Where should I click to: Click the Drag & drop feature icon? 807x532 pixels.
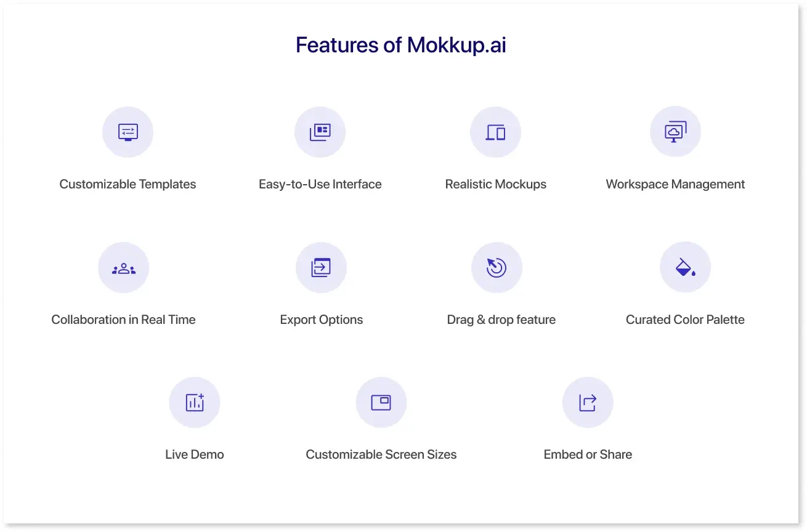497,268
